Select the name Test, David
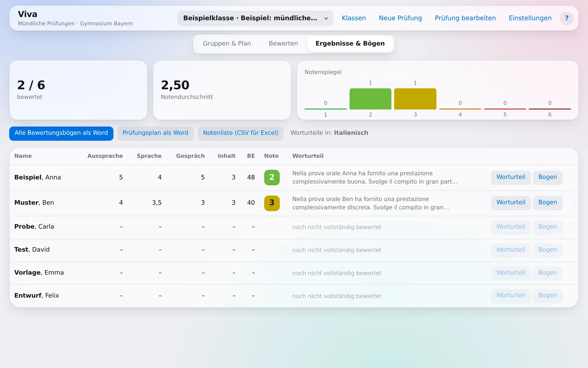Viewport: 588px width, 368px height. [32, 250]
